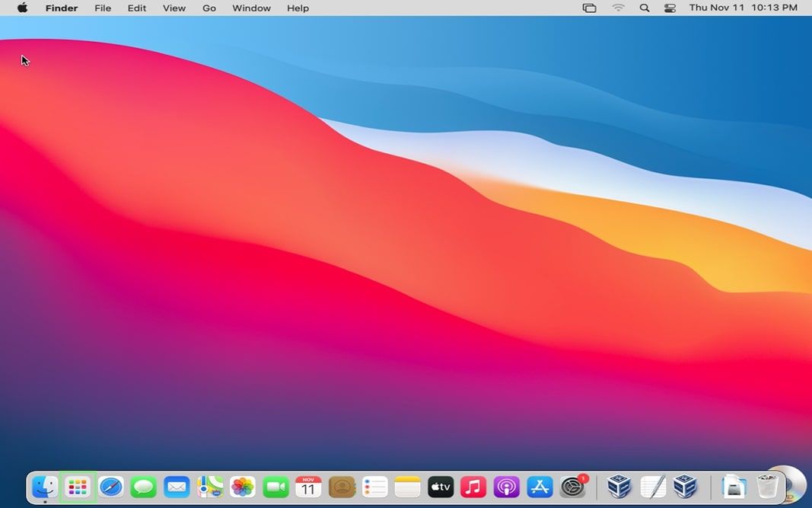
Task: Open the Apple menu
Action: coord(21,8)
